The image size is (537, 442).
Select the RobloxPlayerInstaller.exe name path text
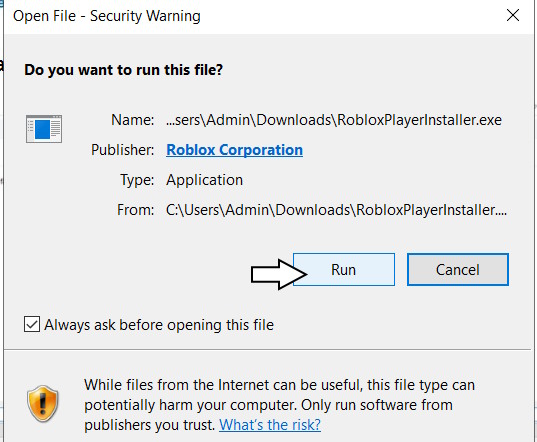tap(334, 120)
